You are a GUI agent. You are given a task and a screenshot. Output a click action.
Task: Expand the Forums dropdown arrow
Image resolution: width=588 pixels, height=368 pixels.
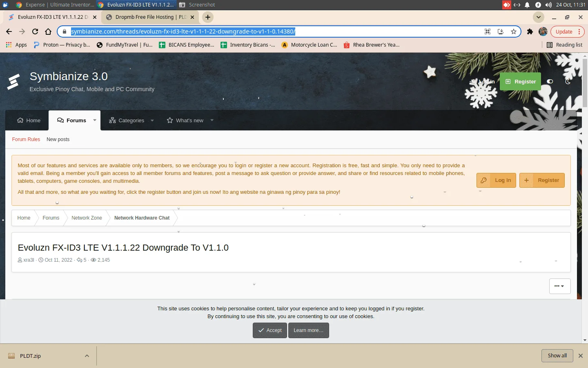(x=95, y=120)
